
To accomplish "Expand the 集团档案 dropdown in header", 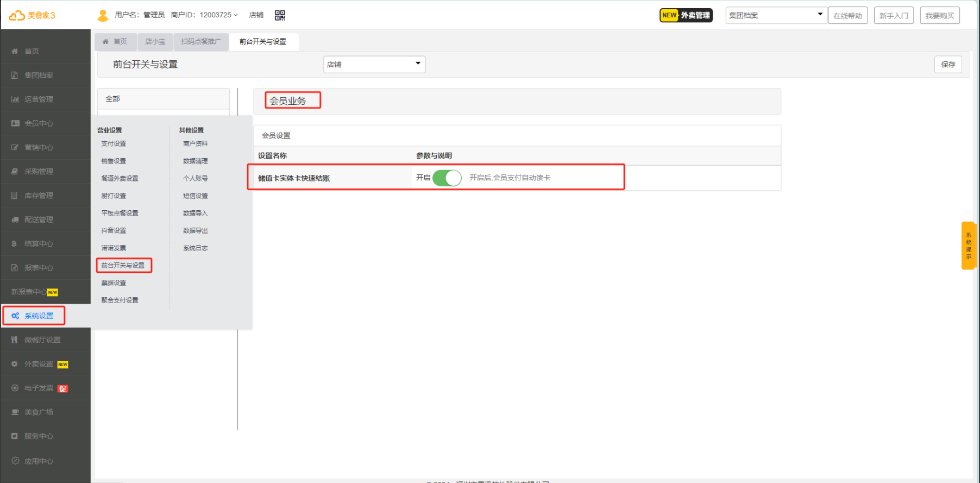I will coord(776,15).
